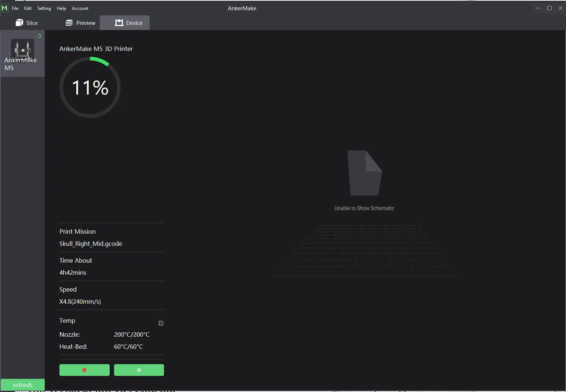Screen dimensions: 566x392
Task: Open the Account menu
Action: coord(80,8)
